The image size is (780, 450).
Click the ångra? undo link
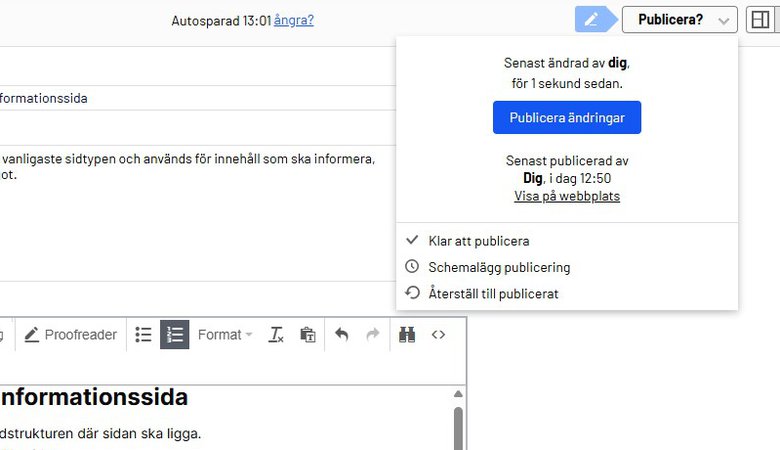click(293, 20)
